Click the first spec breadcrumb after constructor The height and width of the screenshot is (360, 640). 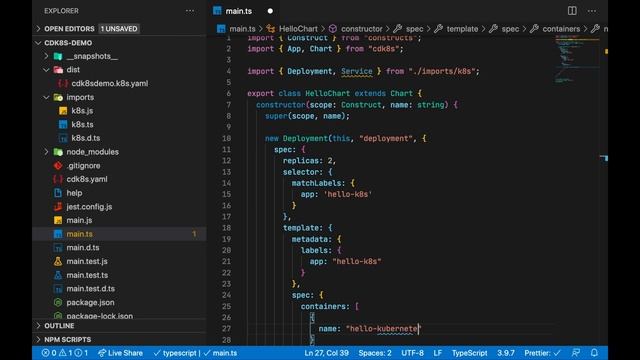(414, 29)
